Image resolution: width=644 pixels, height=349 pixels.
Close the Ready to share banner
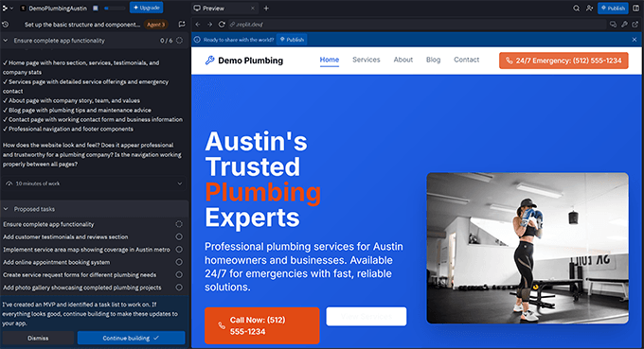tap(635, 40)
